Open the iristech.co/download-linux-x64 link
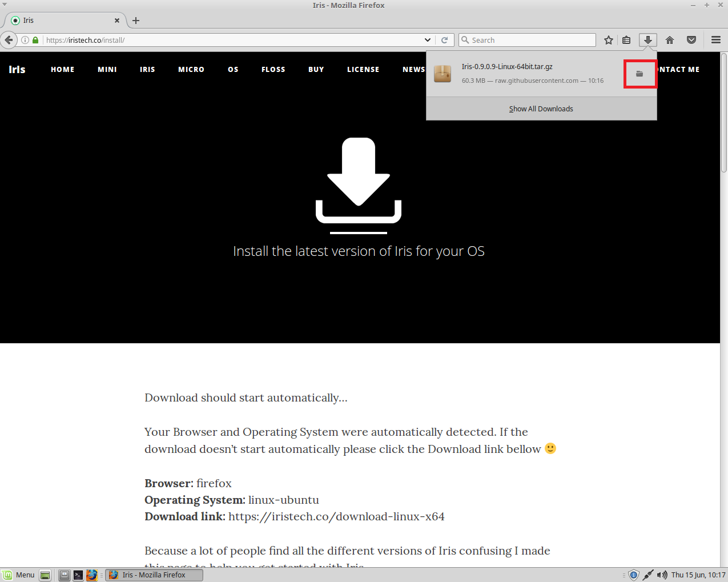The width and height of the screenshot is (728, 582). (336, 516)
